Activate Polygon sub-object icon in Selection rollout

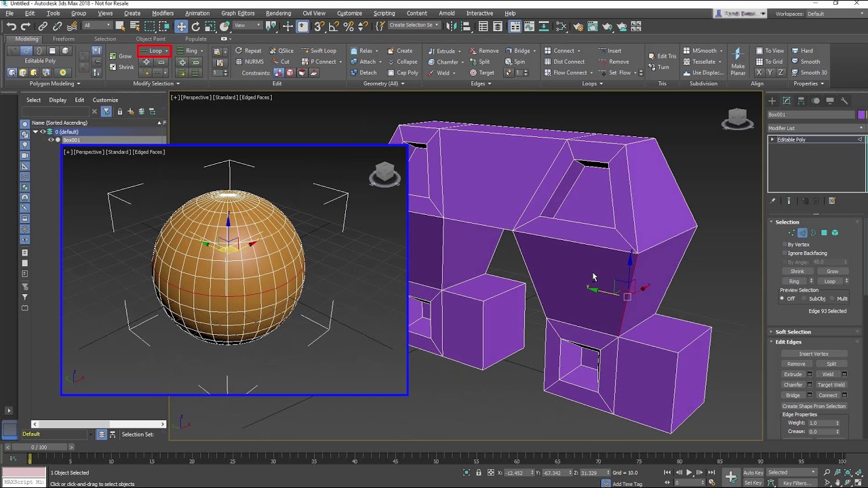[x=824, y=232]
